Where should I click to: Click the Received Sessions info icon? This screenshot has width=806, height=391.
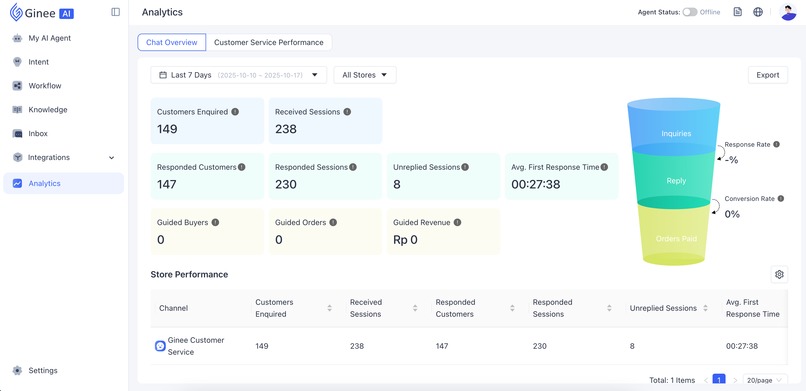coord(347,111)
